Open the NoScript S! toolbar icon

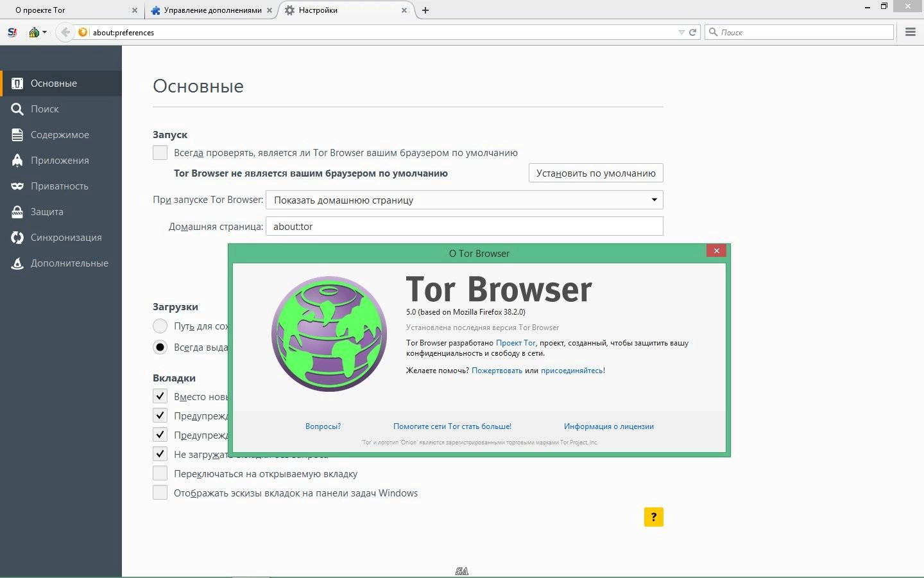[x=12, y=32]
